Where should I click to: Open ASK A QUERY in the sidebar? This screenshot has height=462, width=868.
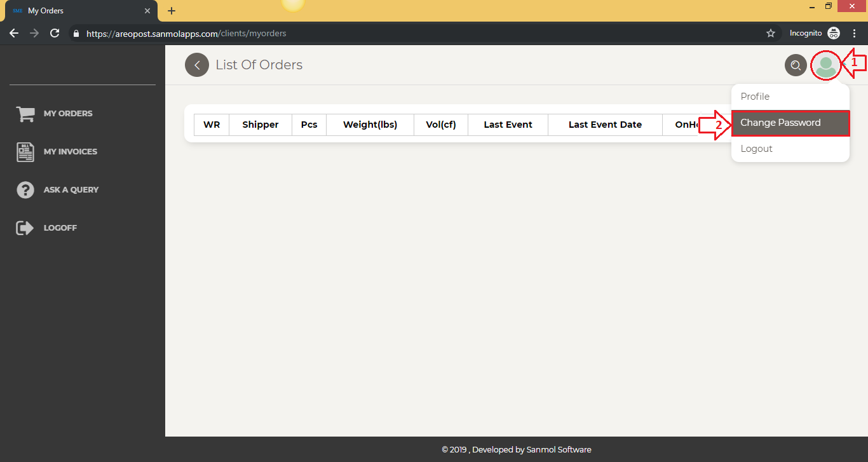pyautogui.click(x=71, y=190)
